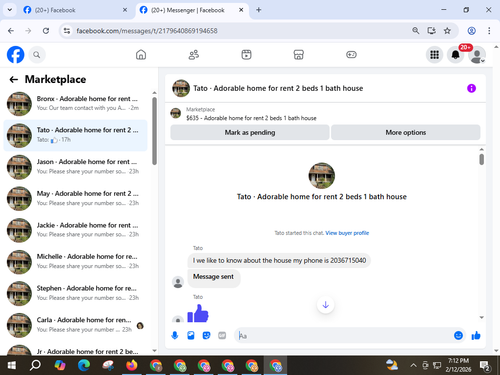
Task: Open the Jackie conversation
Action: 75,230
